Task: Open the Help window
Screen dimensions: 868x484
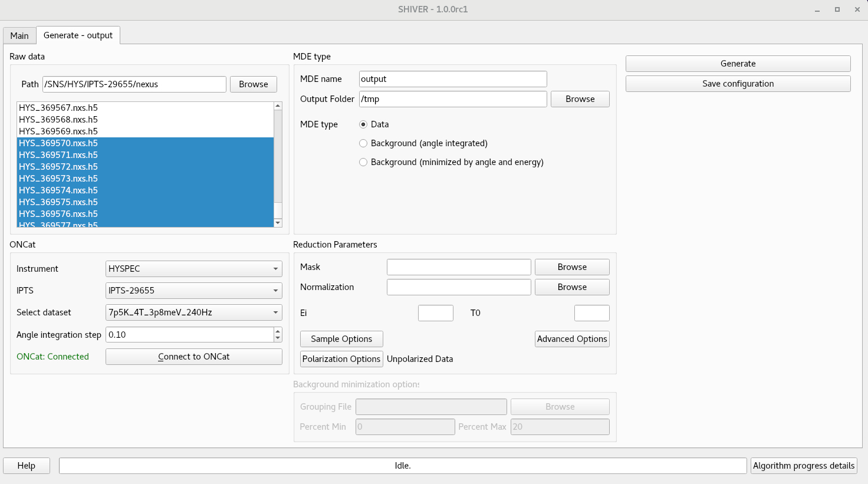Action: pyautogui.click(x=26, y=465)
